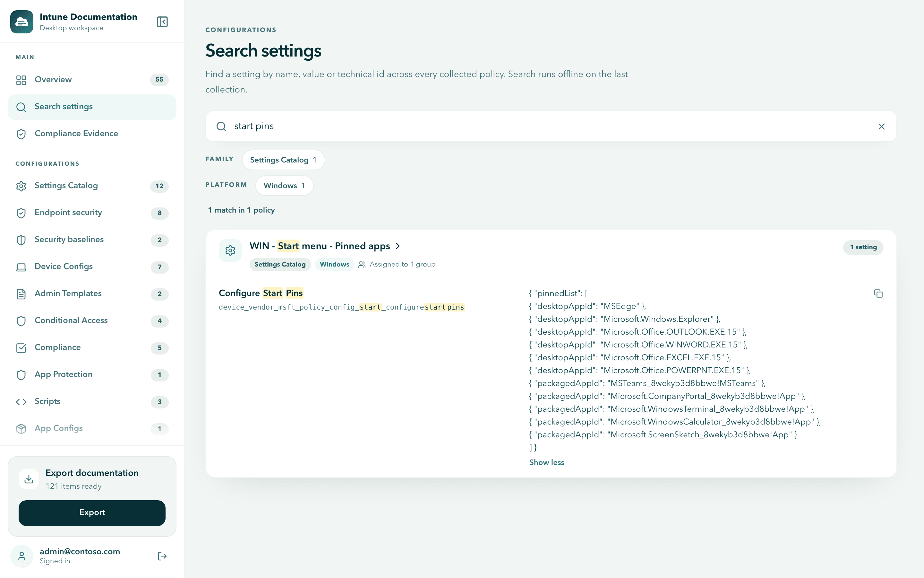Open Settings Catalog section
The height and width of the screenshot is (578, 924).
point(92,186)
